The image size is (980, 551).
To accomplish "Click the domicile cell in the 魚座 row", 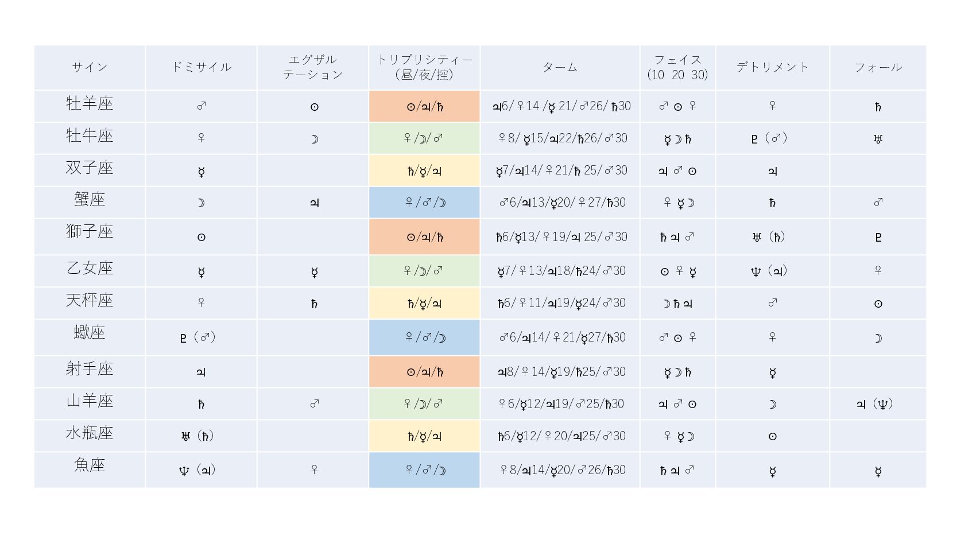I will pos(201,470).
